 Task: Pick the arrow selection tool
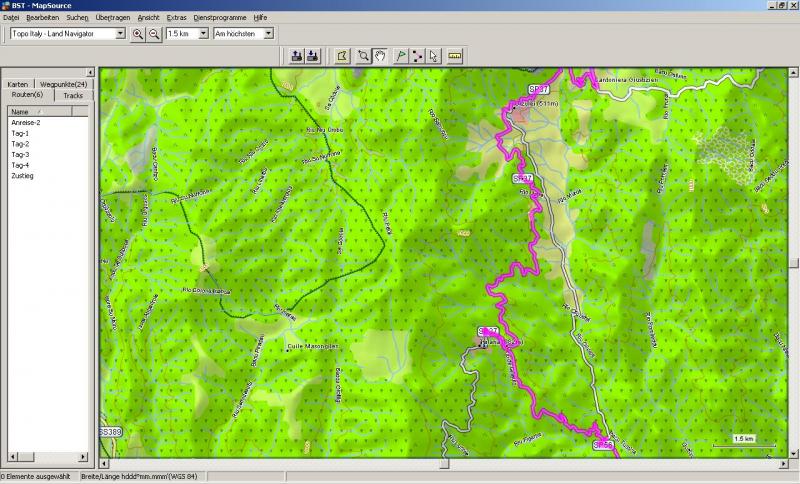pyautogui.click(x=433, y=55)
